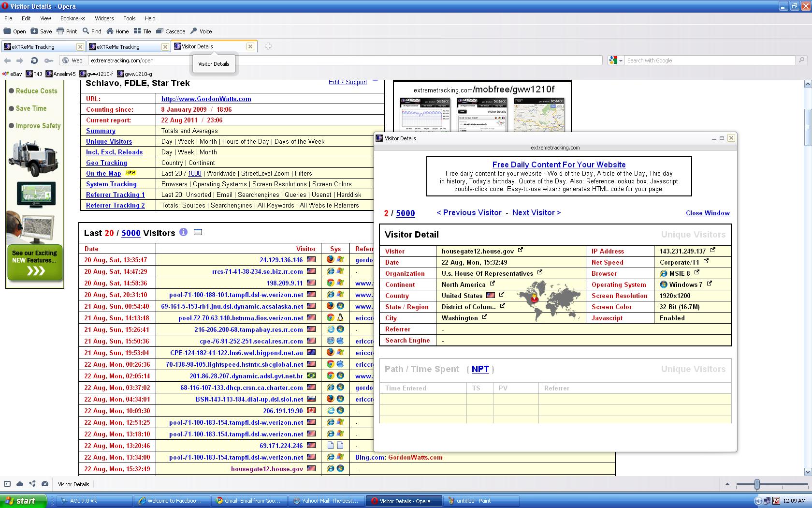Click the Edit / Support link
The height and width of the screenshot is (508, 812).
pos(348,82)
